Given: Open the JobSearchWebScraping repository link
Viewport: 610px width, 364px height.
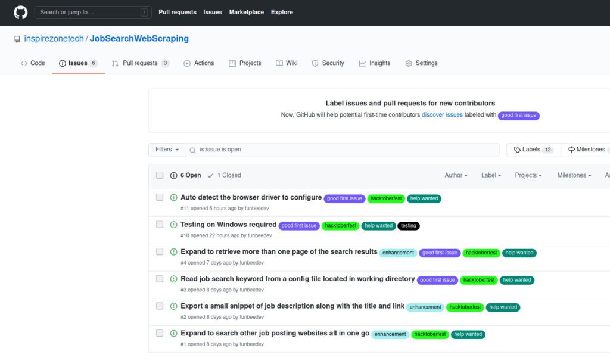Looking at the screenshot, I should coord(139,39).
